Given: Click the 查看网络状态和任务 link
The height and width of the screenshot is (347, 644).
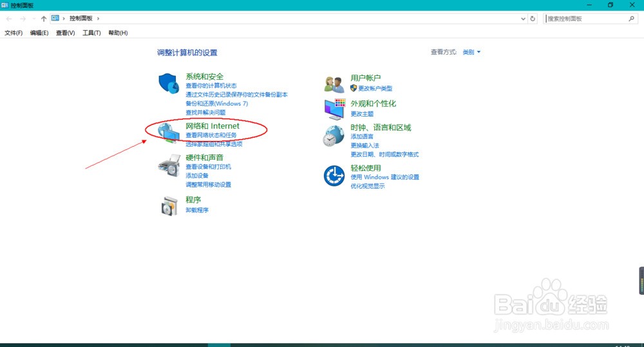Looking at the screenshot, I should (x=211, y=135).
